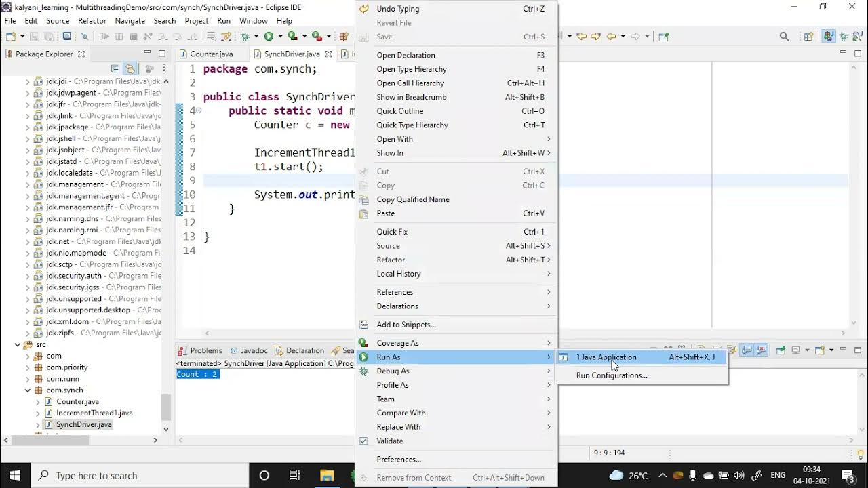Select IncrementThread1.java in Package Explorer

coord(94,413)
